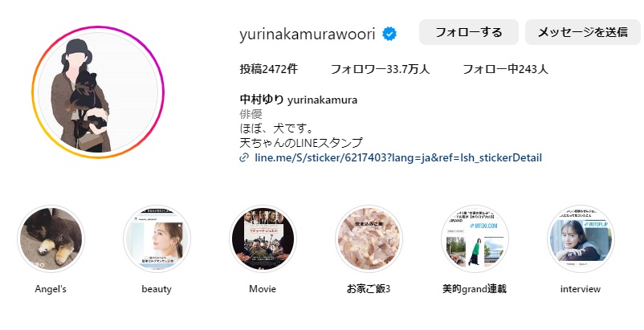Click the interview highlight label text

click(x=581, y=289)
